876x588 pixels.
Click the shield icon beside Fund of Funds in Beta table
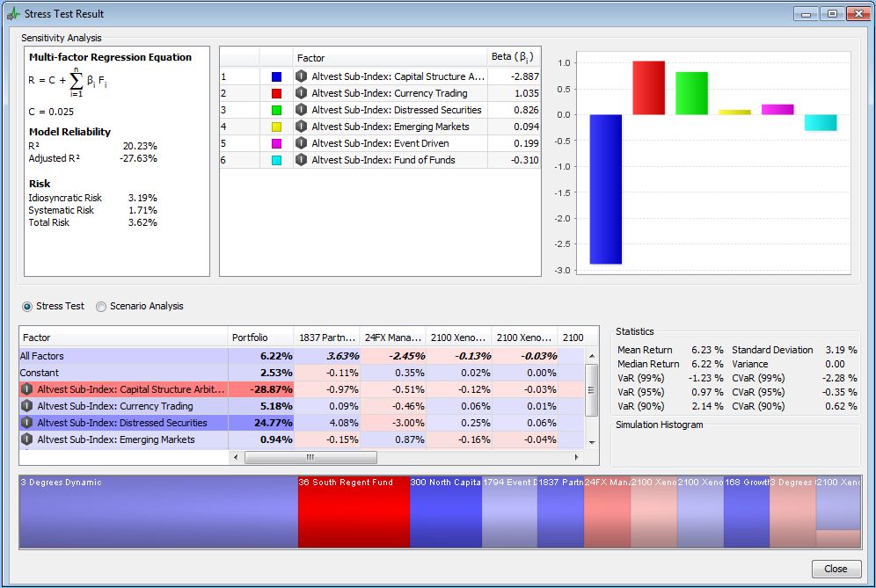301,160
